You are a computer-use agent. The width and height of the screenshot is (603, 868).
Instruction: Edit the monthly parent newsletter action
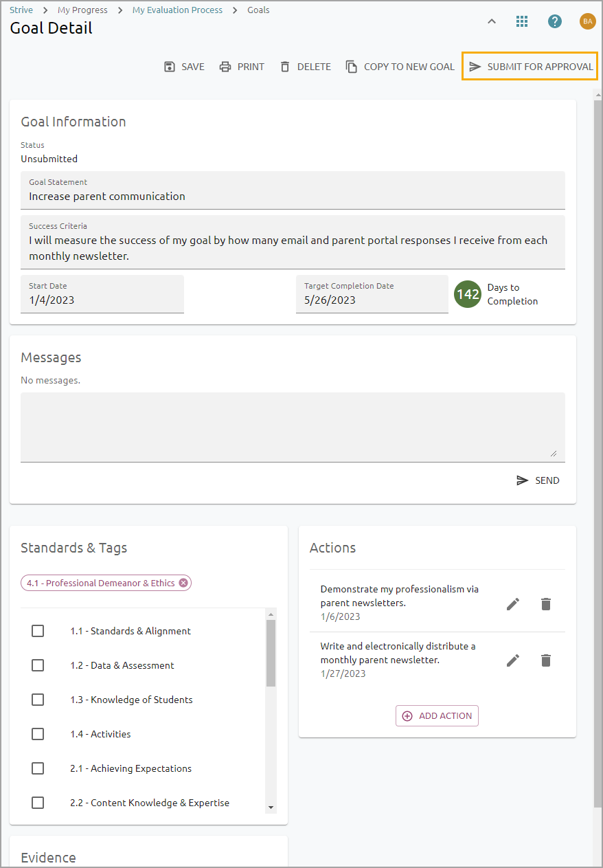point(513,660)
